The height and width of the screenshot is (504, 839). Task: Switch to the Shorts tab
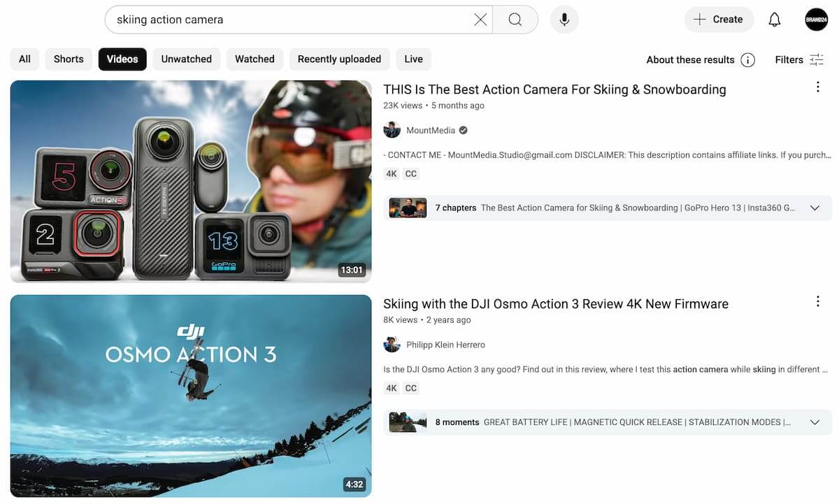pos(69,59)
